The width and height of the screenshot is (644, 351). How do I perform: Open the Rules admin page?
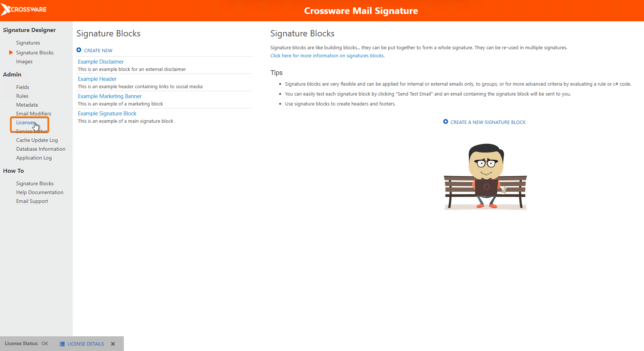(22, 96)
